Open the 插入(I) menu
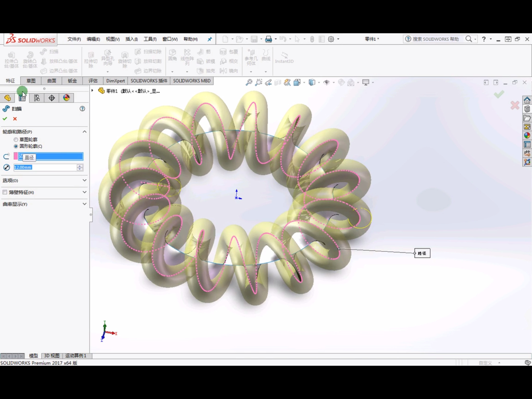The image size is (532, 399). [131, 39]
